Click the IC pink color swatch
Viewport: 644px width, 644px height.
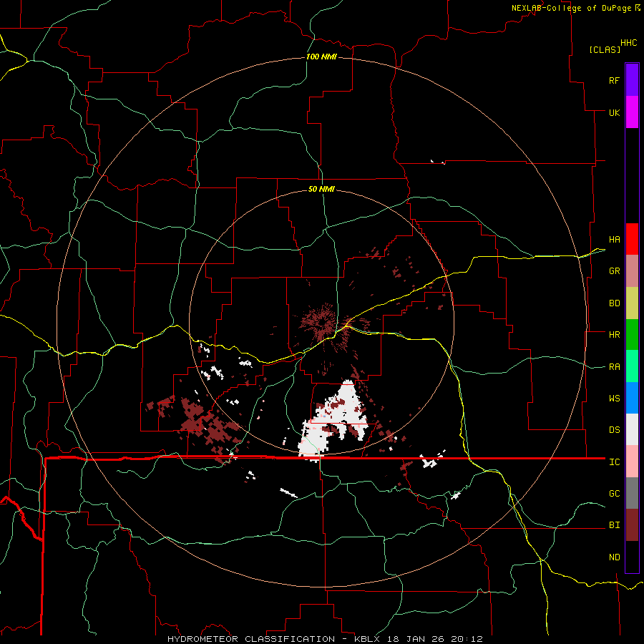click(x=632, y=462)
